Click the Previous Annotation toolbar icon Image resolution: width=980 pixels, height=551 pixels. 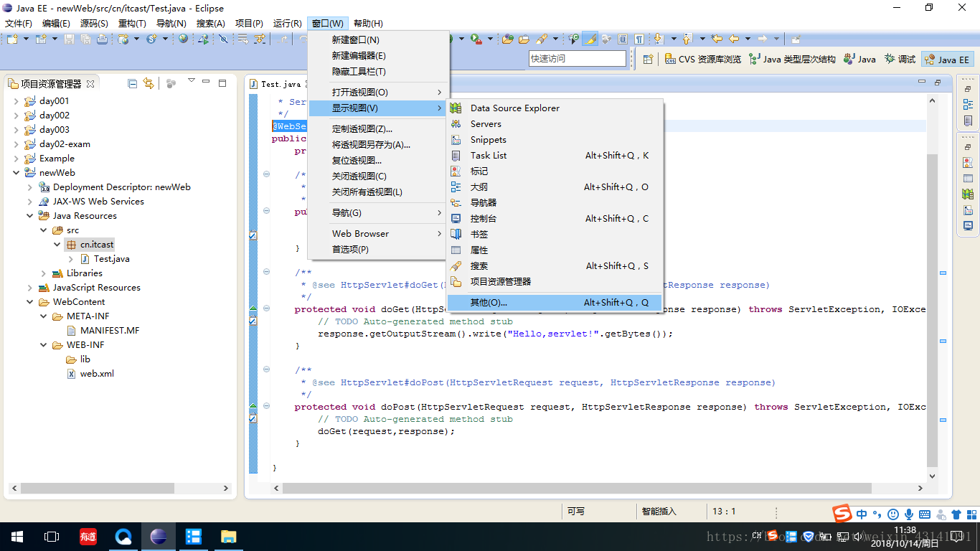coord(687,39)
